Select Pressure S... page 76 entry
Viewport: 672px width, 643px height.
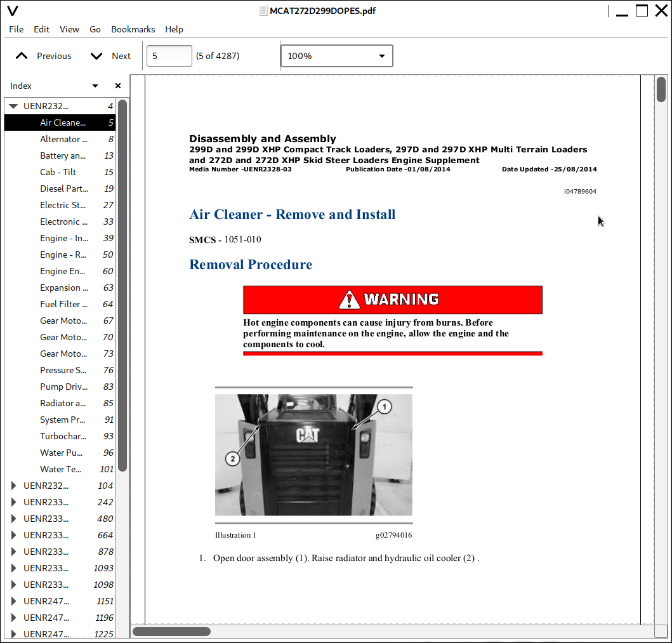point(60,370)
